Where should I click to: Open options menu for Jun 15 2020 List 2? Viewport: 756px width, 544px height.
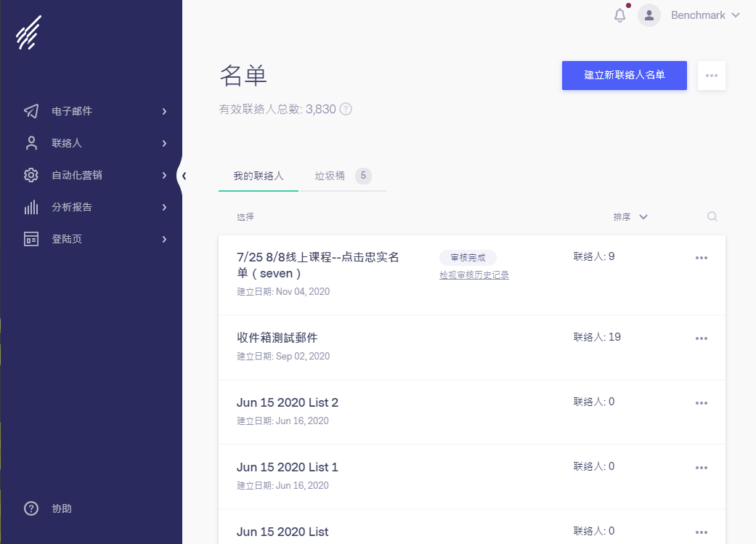pos(702,403)
